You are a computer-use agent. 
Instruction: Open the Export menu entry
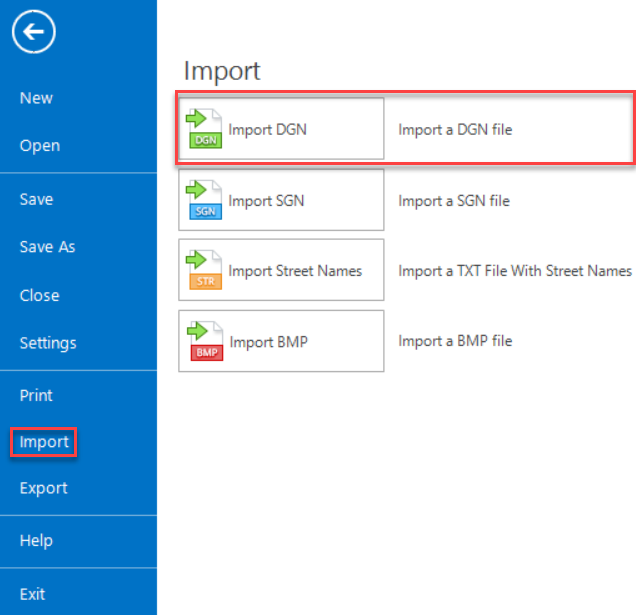point(44,488)
